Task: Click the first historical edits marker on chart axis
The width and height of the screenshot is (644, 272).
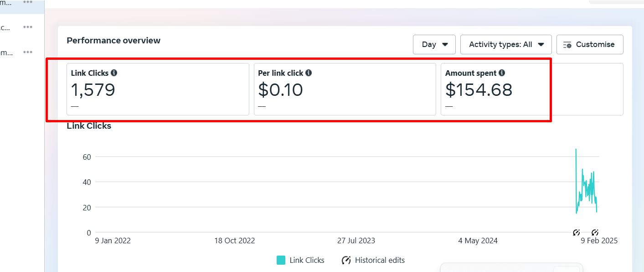Action: click(576, 232)
